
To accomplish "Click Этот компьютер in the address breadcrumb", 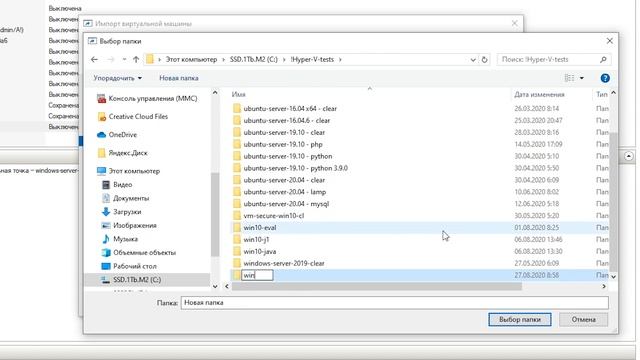I will point(191,60).
